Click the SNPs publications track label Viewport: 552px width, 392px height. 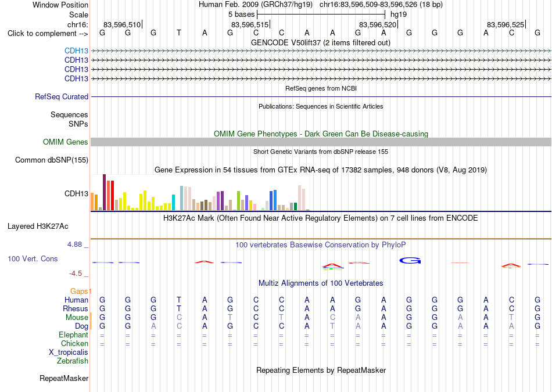tap(78, 124)
